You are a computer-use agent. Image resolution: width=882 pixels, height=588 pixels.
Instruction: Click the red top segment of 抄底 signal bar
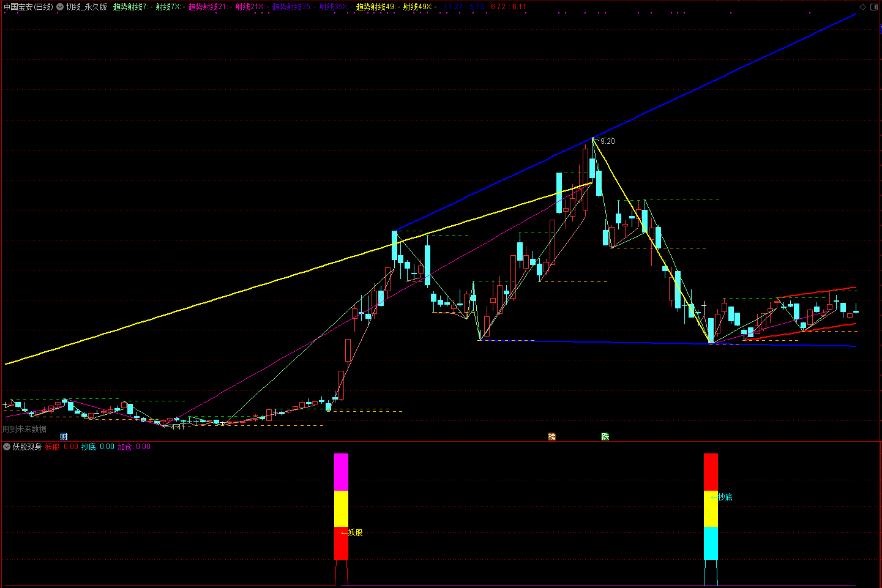(711, 472)
